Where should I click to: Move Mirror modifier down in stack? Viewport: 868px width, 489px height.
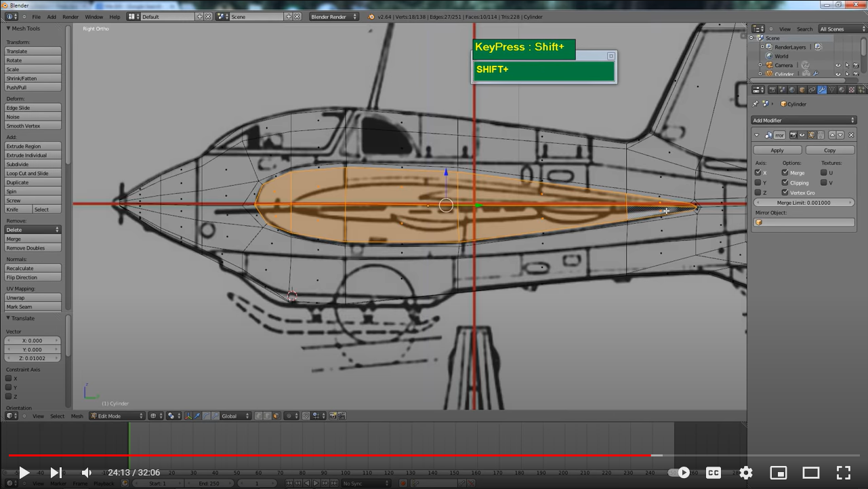click(x=840, y=135)
